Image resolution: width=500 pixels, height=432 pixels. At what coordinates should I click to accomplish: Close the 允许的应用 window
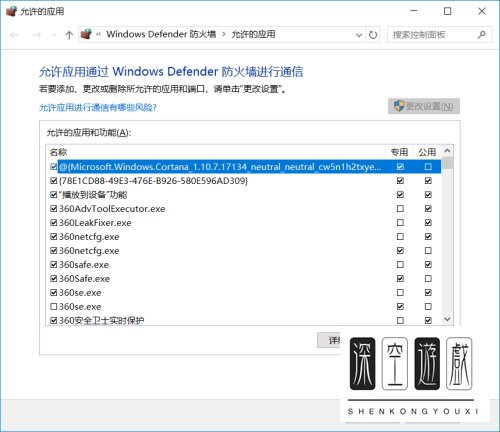[482, 11]
